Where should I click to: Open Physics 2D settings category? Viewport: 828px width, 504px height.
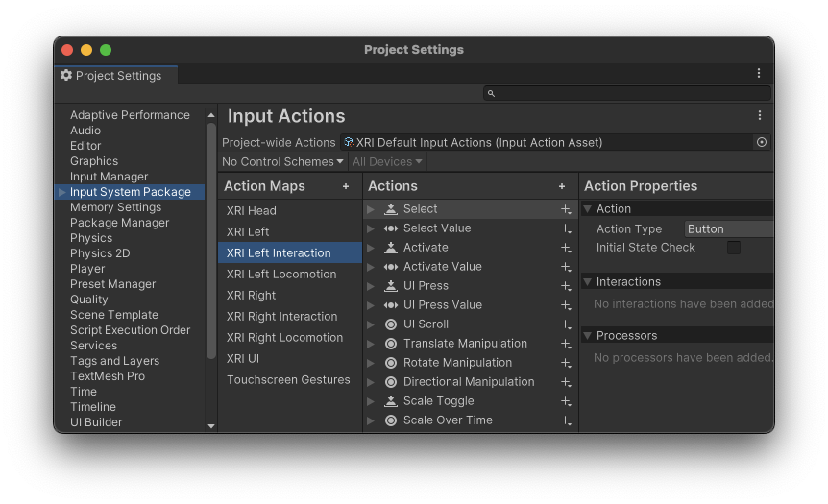pos(100,253)
